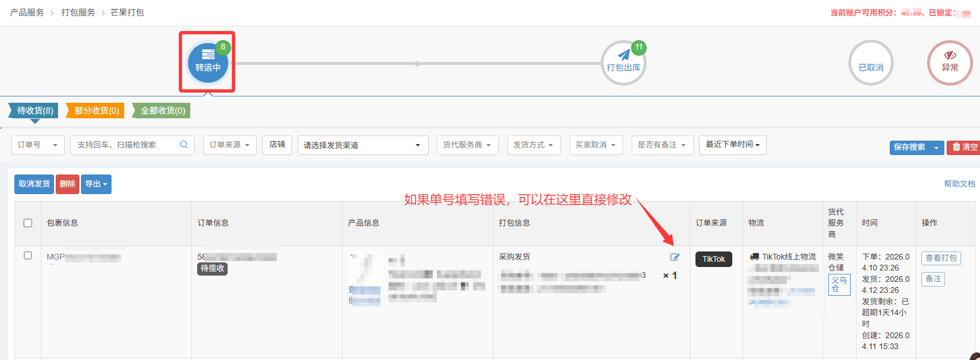Switch to the 全部收货(0) tab

[x=162, y=110]
